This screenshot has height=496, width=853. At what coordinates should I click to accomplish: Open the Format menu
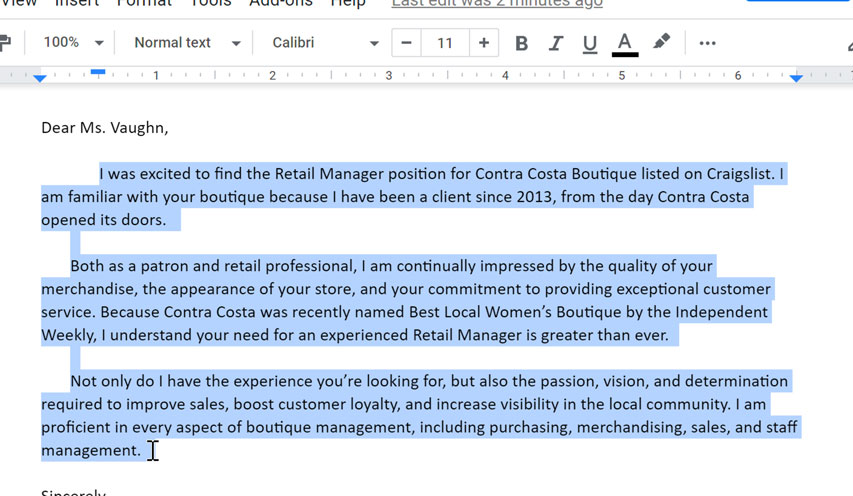[144, 3]
